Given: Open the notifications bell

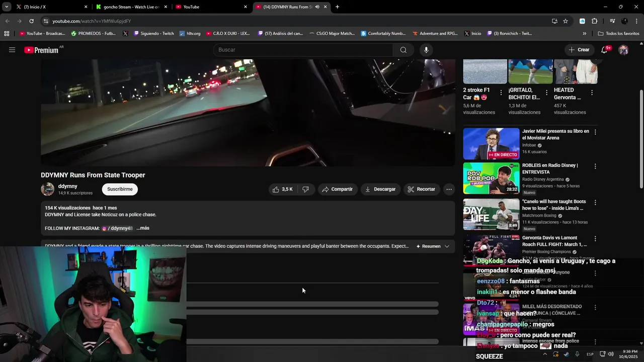Looking at the screenshot, I should pos(605,50).
